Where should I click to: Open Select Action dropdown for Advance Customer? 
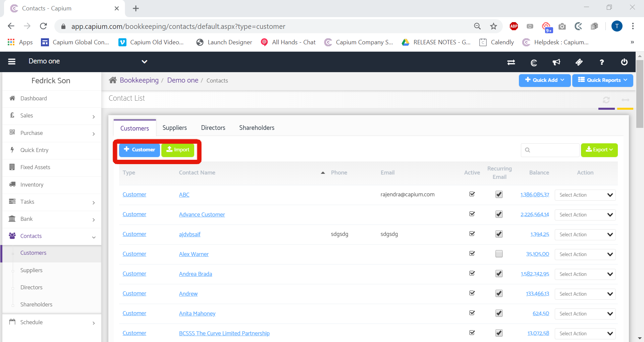point(585,215)
